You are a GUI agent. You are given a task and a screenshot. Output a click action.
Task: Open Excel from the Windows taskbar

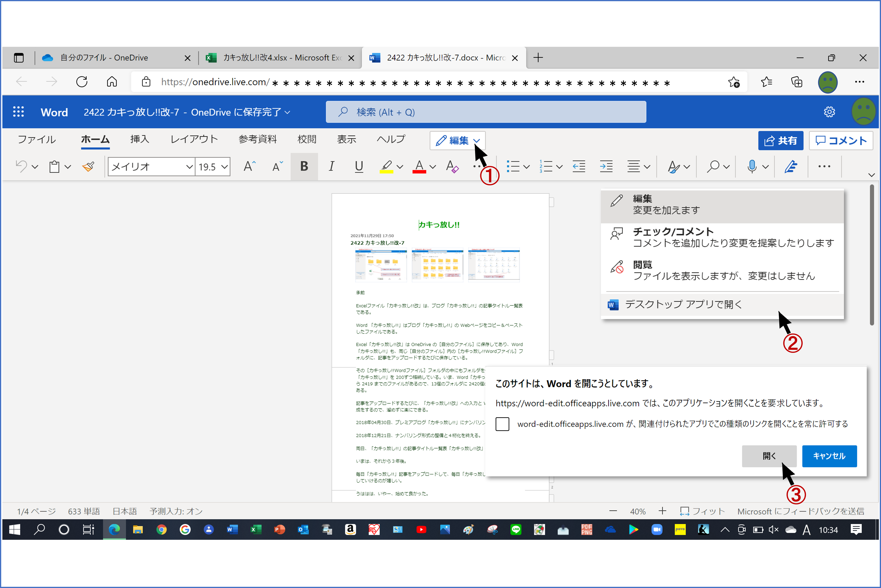[256, 530]
